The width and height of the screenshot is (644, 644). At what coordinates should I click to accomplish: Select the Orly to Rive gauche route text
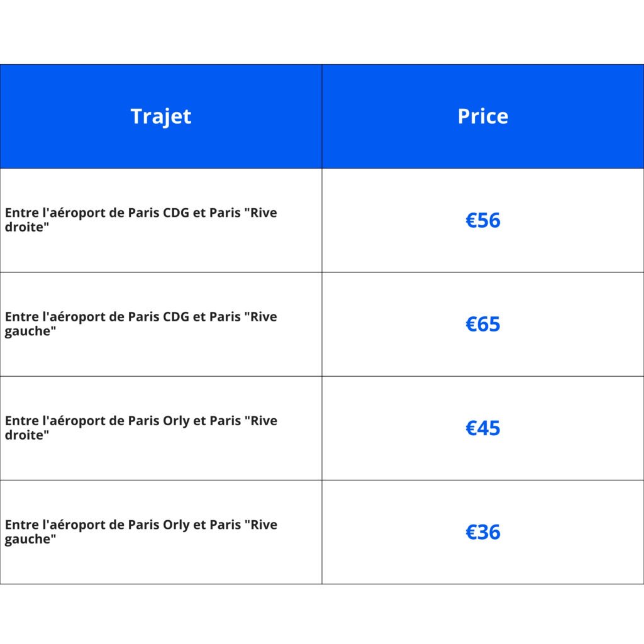point(141,531)
